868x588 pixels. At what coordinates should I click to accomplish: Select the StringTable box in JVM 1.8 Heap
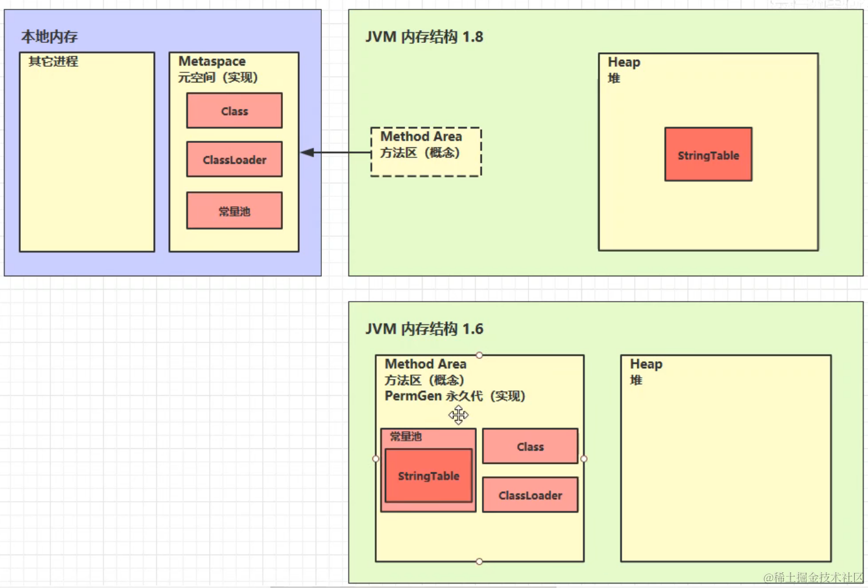(x=708, y=155)
